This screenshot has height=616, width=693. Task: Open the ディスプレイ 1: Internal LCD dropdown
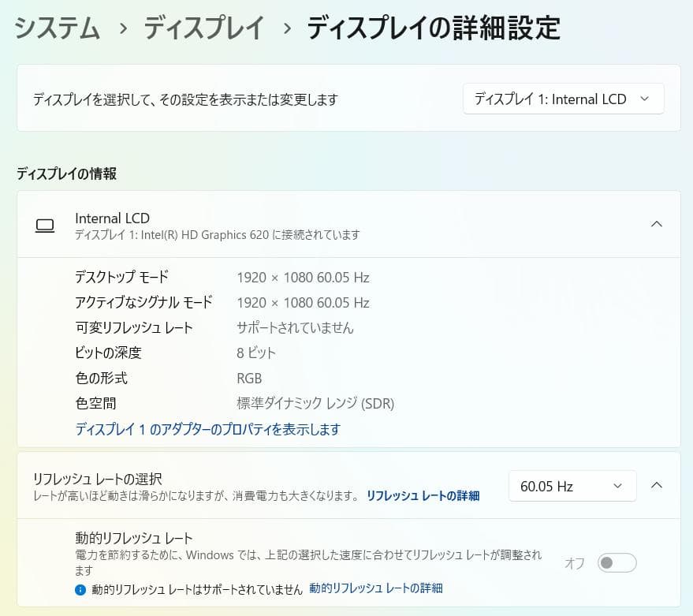[563, 99]
